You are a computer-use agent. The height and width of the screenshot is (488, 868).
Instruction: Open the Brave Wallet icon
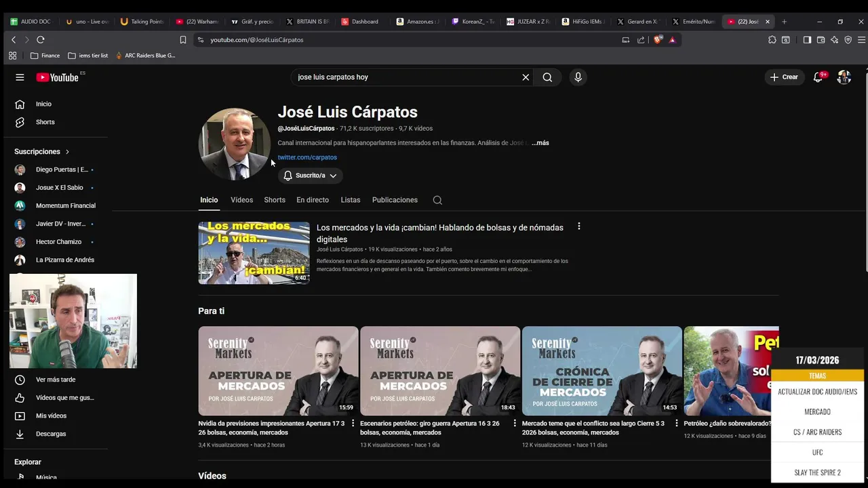pos(821,40)
